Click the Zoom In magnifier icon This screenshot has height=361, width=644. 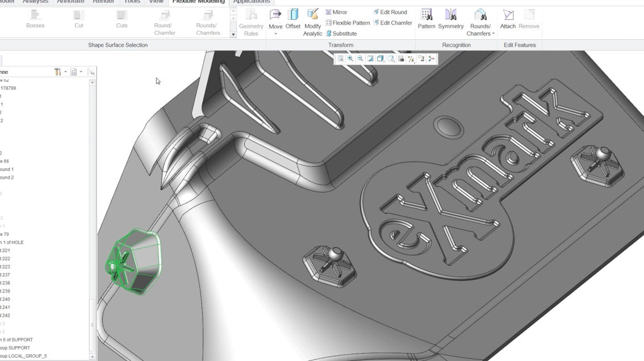tap(350, 58)
